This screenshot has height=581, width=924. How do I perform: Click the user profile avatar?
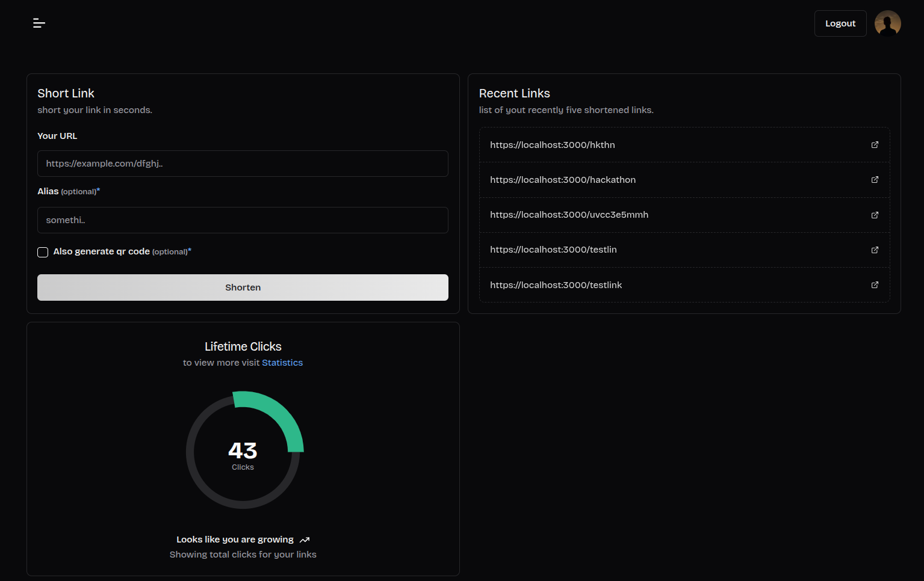click(887, 23)
